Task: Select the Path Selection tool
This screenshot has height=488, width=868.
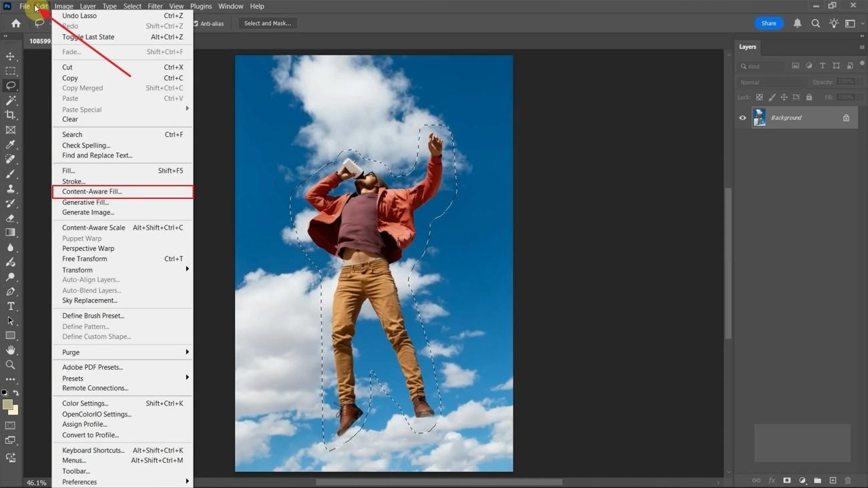Action: click(x=10, y=320)
